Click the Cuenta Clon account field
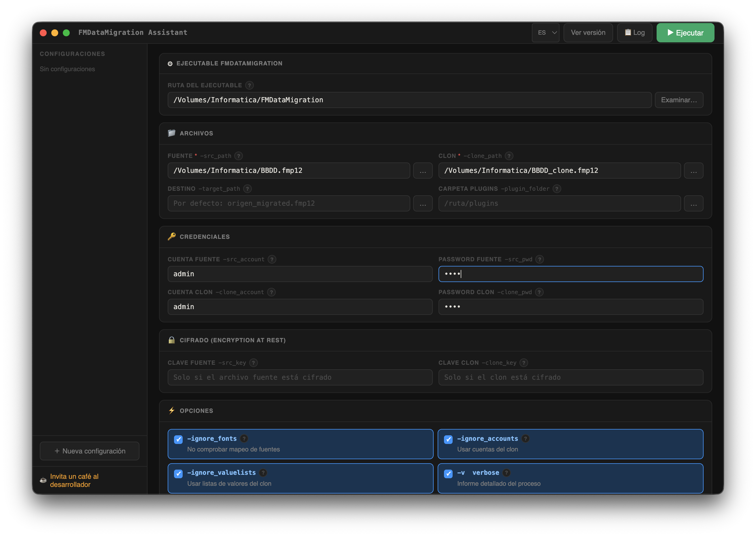 300,307
